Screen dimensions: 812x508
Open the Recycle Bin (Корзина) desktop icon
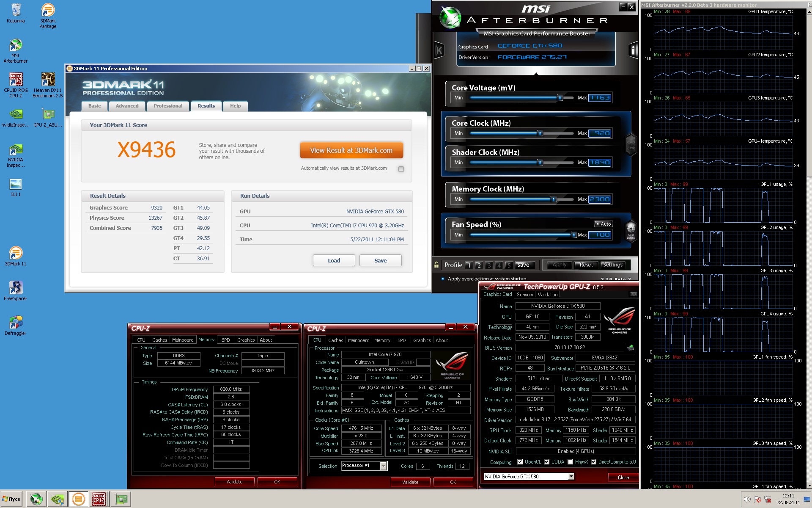(x=16, y=13)
